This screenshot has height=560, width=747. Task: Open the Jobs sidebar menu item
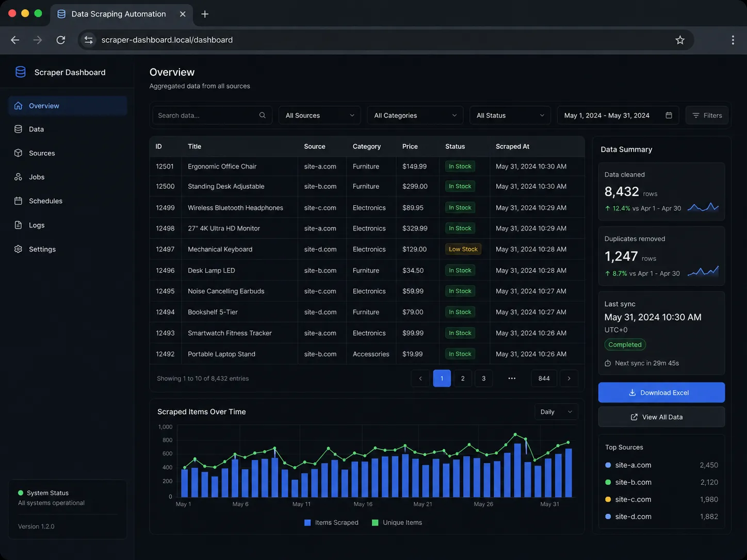coord(68,177)
